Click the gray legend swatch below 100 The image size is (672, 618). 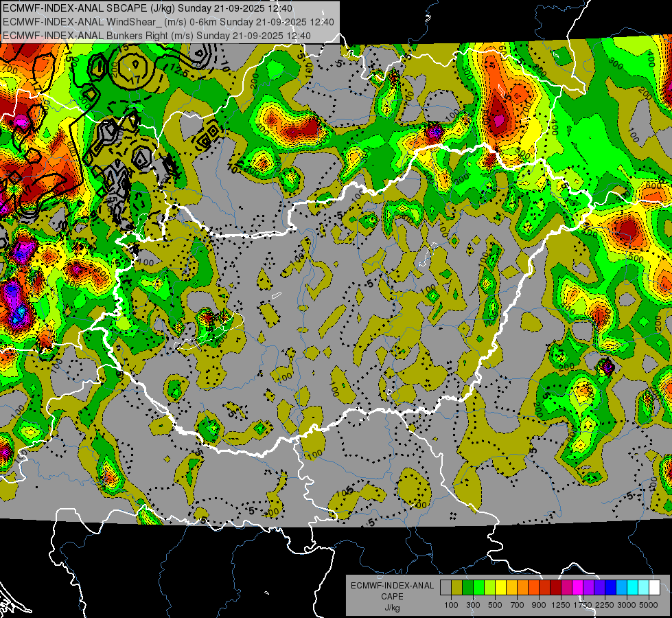coord(445,588)
